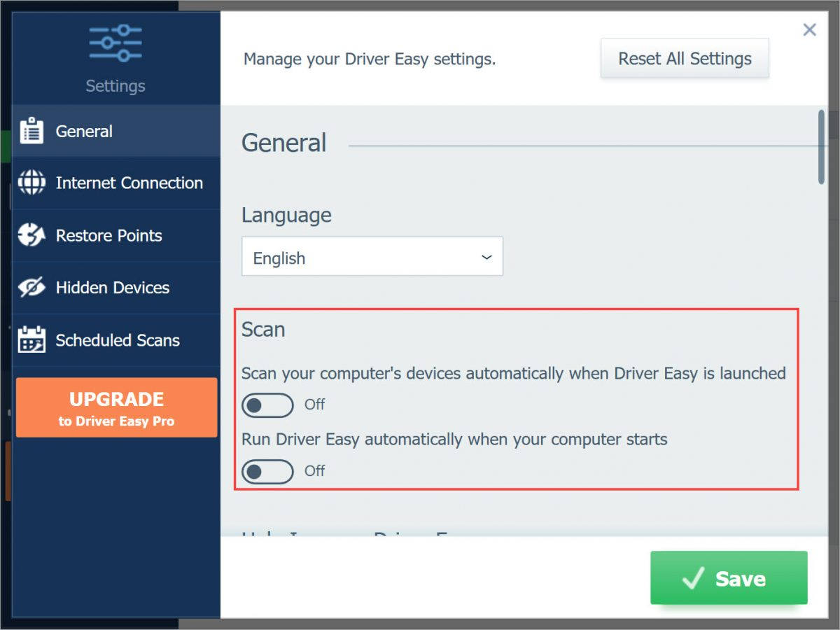Toggle automatic device scan on launch
This screenshot has width=840, height=630.
267,405
